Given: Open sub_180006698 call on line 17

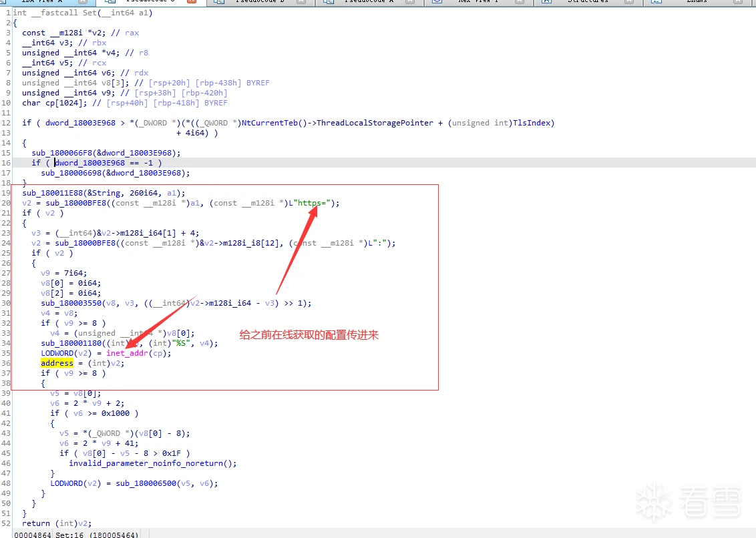Looking at the screenshot, I should coord(73,173).
